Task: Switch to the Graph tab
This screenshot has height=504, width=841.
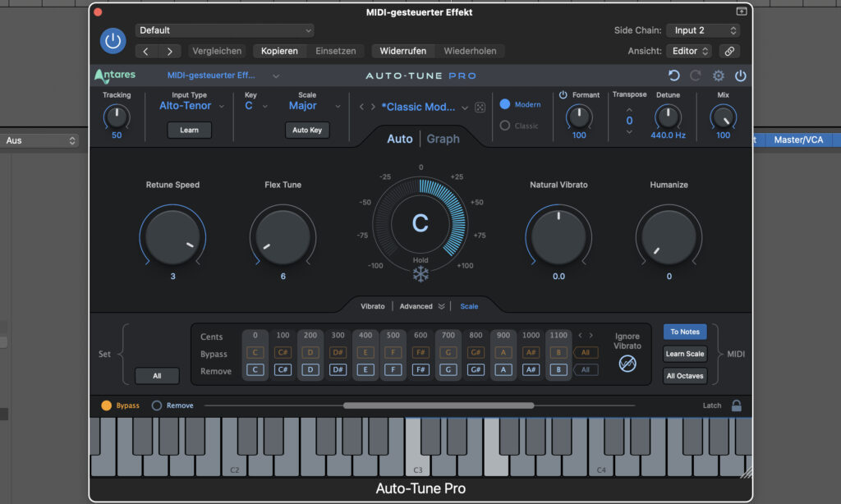Action: click(x=443, y=139)
